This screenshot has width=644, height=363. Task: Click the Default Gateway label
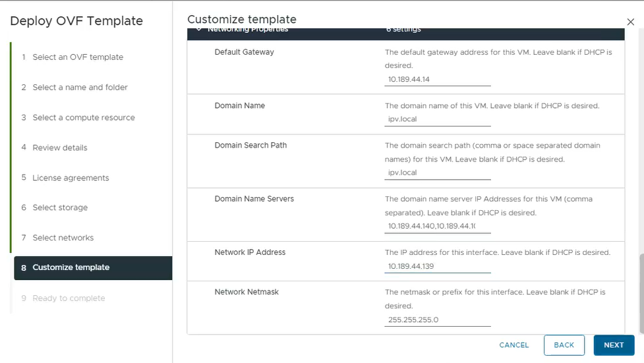244,52
